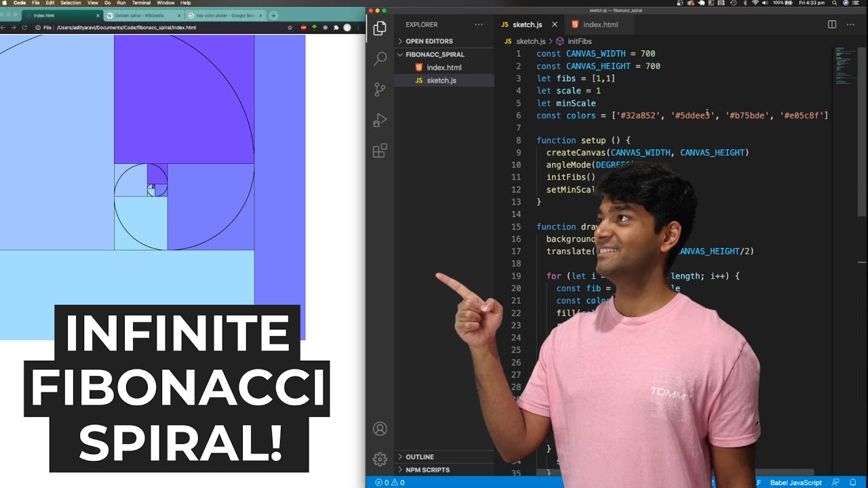Click the Chrome address bar URL

coord(126,28)
